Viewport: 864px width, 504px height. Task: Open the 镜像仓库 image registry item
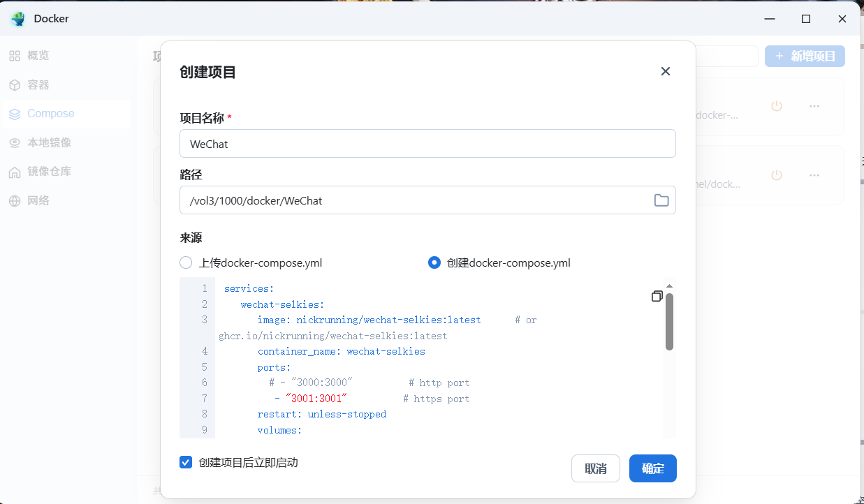point(66,172)
